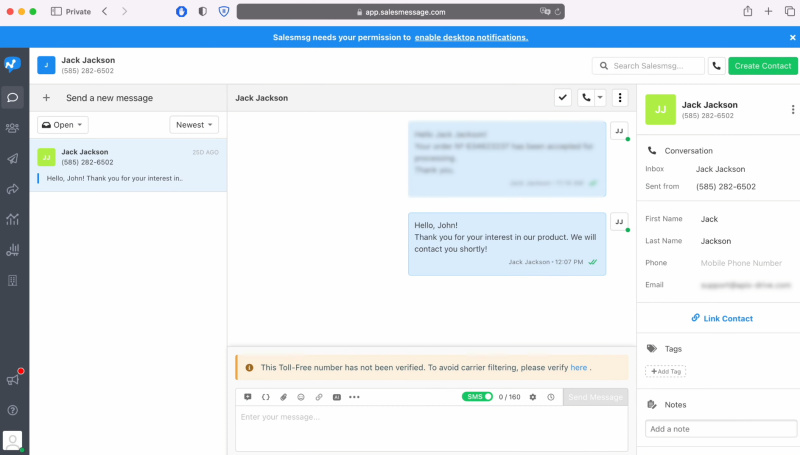Open the bar-chart reports icon in sidebar
This screenshot has height=455, width=800.
tap(13, 250)
